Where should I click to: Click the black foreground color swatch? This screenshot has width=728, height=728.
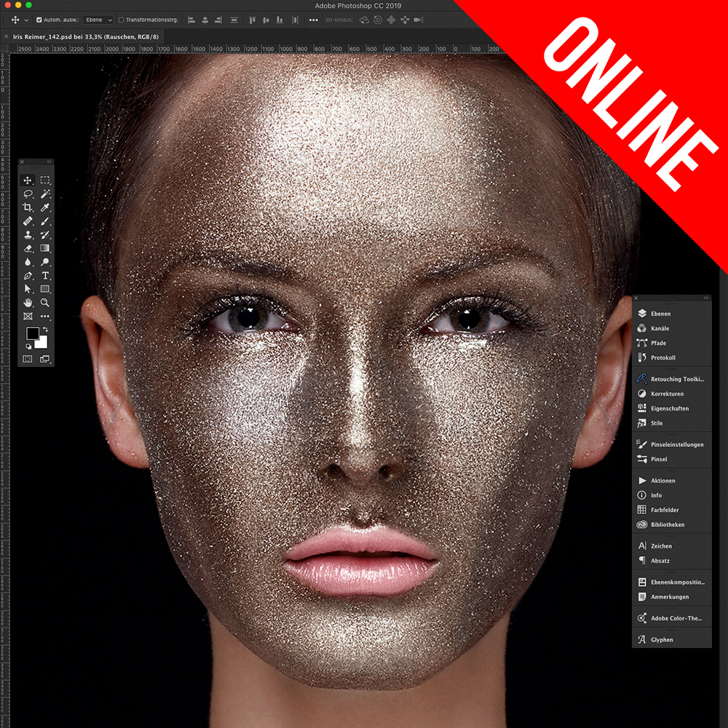[33, 333]
